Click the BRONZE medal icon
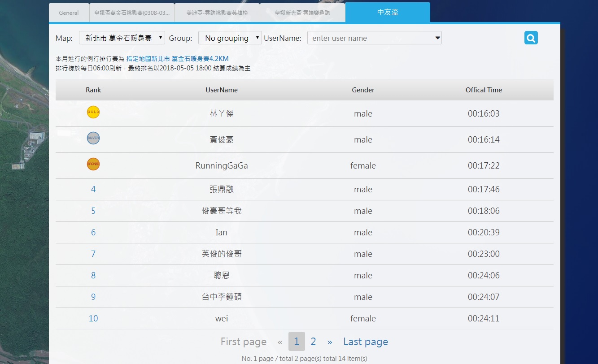 click(x=93, y=164)
